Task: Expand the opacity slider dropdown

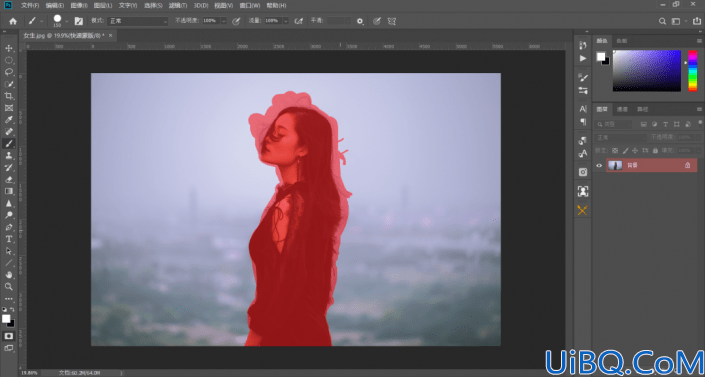Action: pos(223,21)
